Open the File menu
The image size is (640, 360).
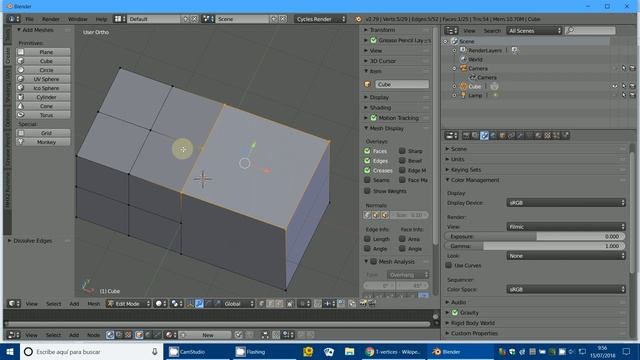(x=30, y=19)
